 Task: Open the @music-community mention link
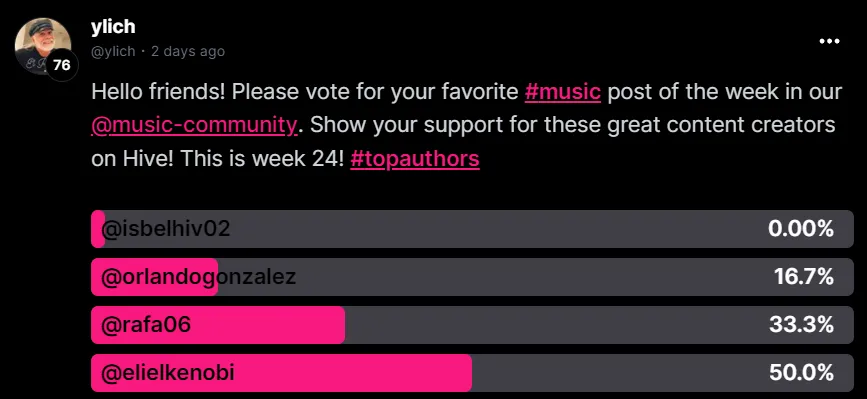click(195, 125)
